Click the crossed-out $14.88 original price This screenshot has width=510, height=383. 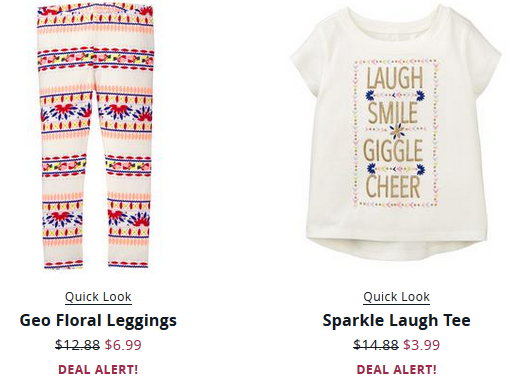tap(376, 345)
